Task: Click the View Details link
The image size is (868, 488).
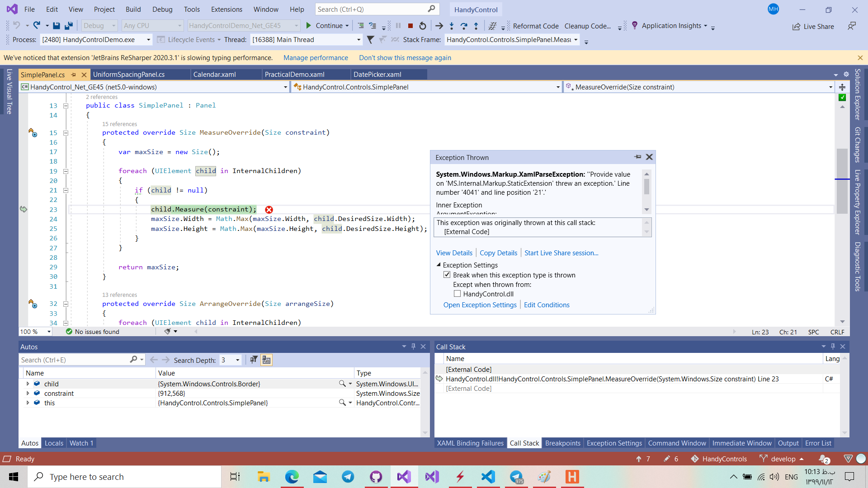Action: point(454,253)
